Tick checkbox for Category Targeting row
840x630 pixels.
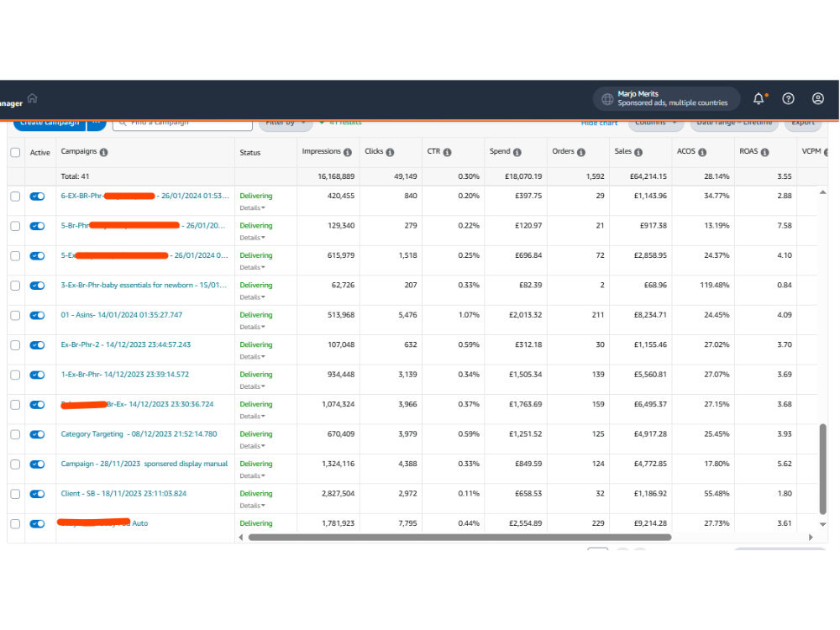[x=15, y=434]
